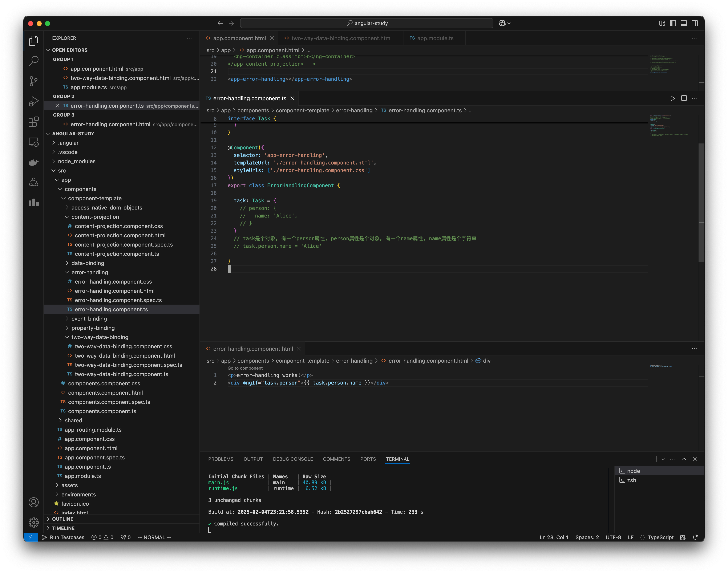728x573 pixels.
Task: Open the Manage settings gear
Action: [33, 522]
